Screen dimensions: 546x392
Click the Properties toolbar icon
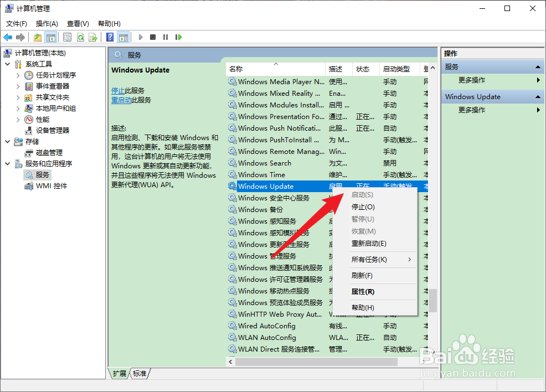click(x=67, y=37)
